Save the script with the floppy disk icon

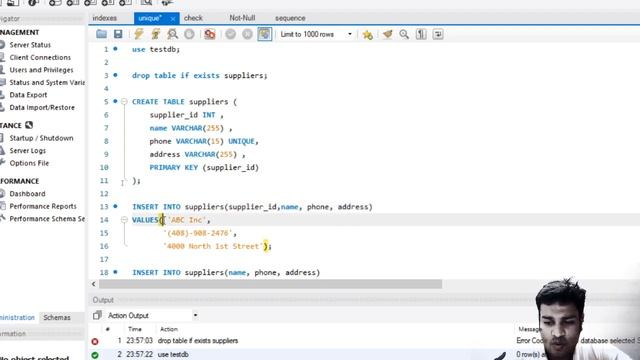[118, 34]
